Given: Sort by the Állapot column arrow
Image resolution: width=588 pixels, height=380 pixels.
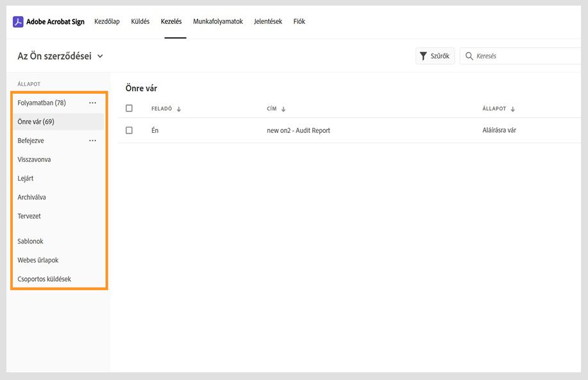Looking at the screenshot, I should click(x=513, y=109).
